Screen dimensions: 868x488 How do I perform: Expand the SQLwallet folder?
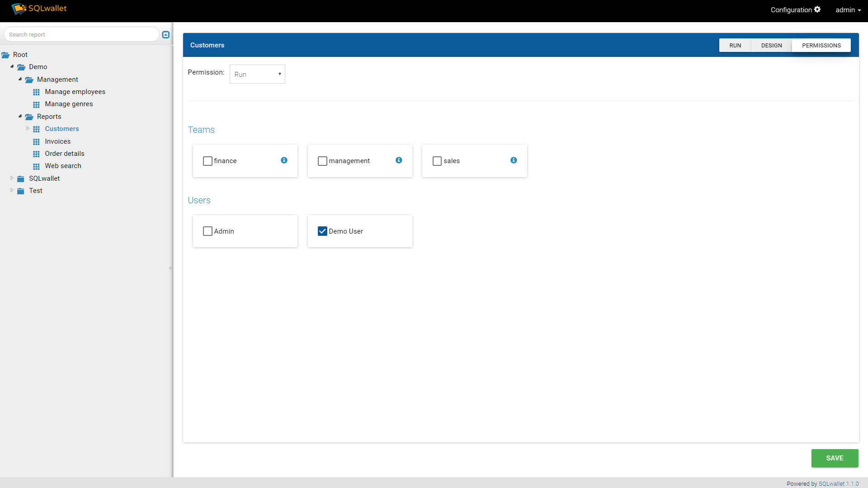click(x=12, y=178)
